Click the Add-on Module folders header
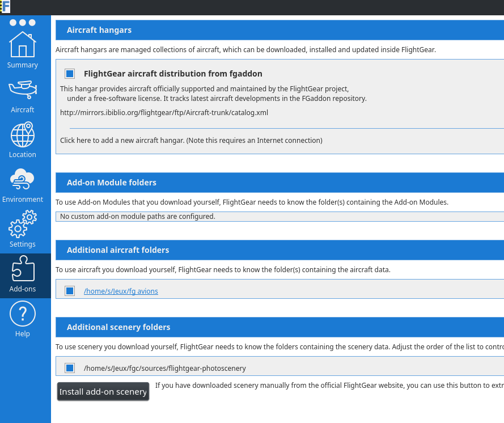Screen dimensions: 504x423 coord(111,183)
